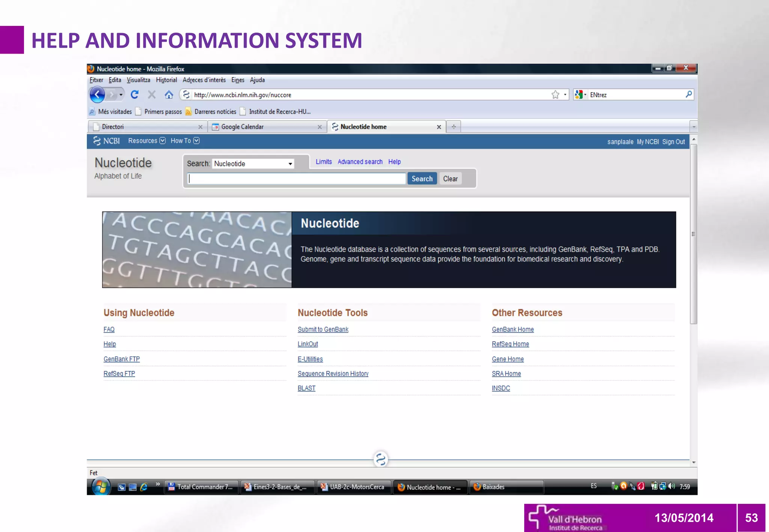Open the LinkOut link
Screen dimensions: 769x532
point(308,344)
